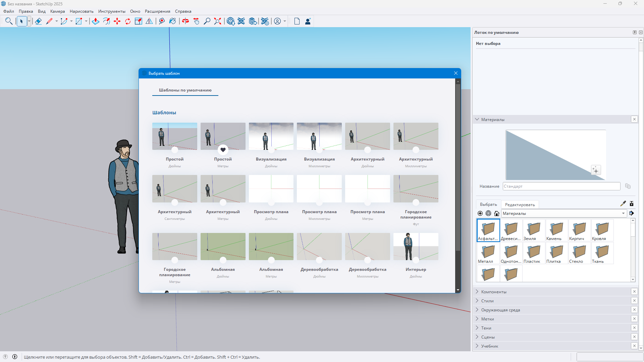Click the Paint Bucket tool
Viewport: 644px width, 362px height.
click(x=172, y=21)
